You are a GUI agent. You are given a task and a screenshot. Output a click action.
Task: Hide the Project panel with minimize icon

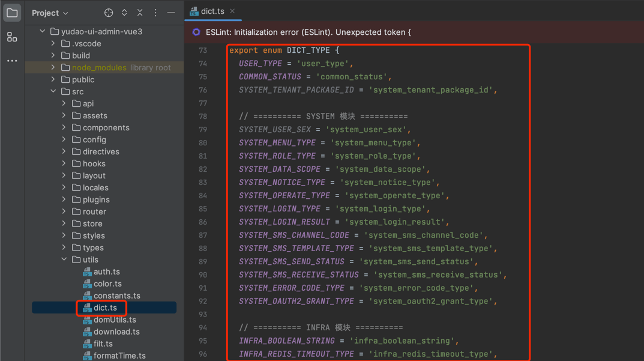[x=171, y=13]
